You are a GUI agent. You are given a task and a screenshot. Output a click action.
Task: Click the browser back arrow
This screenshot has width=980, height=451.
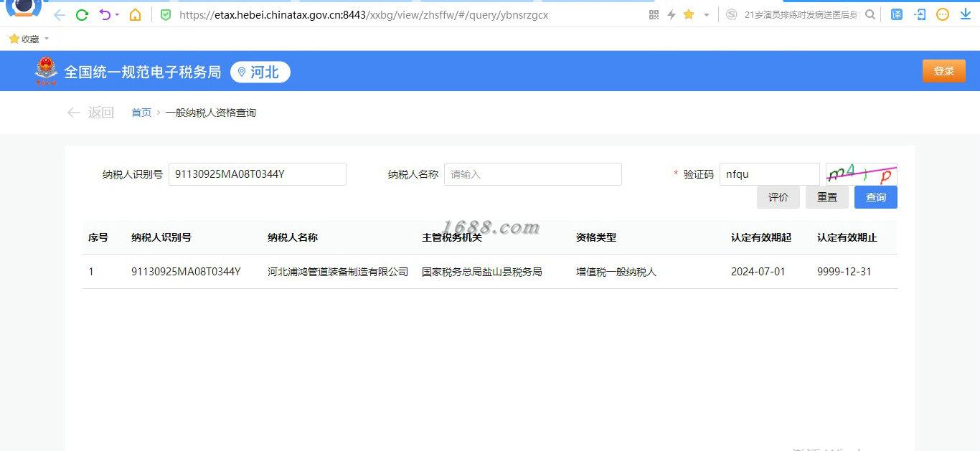point(60,14)
